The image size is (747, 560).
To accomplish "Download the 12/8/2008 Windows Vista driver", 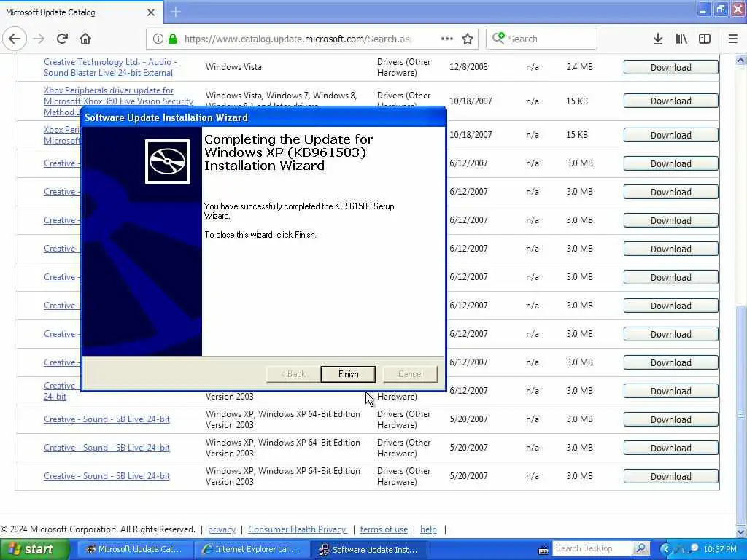I will coord(671,67).
